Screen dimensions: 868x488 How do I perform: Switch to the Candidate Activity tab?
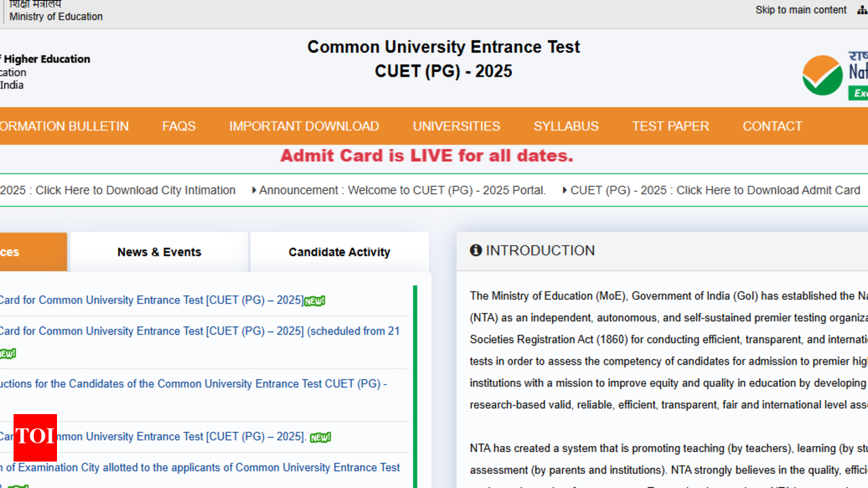[x=339, y=252]
